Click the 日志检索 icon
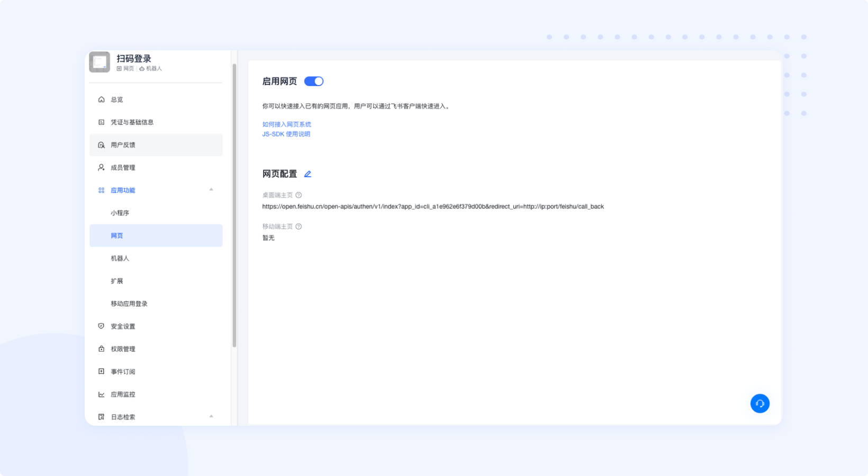Screen dimensions: 868x476 101,417
